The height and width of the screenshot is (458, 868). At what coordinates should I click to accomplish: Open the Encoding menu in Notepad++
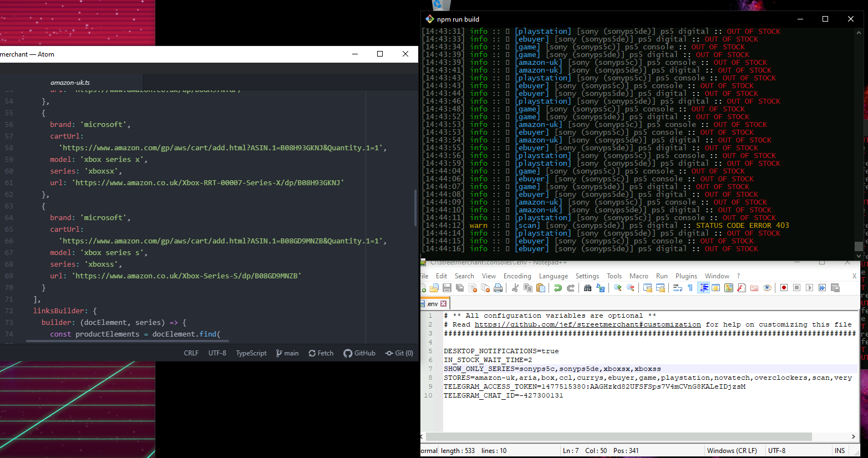pyautogui.click(x=517, y=276)
